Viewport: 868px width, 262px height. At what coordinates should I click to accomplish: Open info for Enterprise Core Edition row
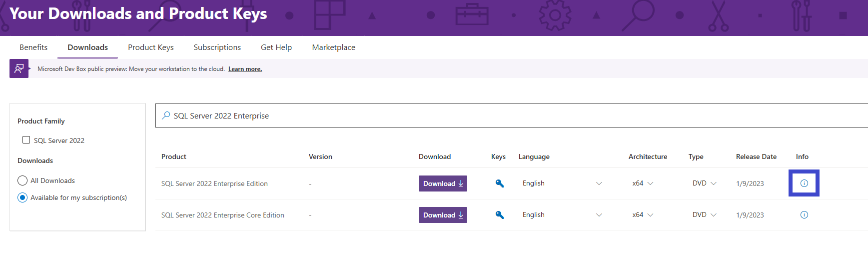[x=804, y=215]
